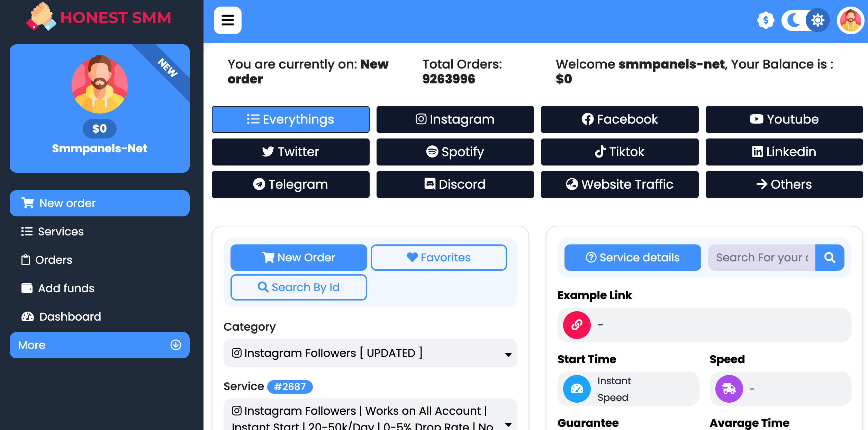This screenshot has height=430, width=868.
Task: Open the user avatar in top bar
Action: (x=850, y=20)
